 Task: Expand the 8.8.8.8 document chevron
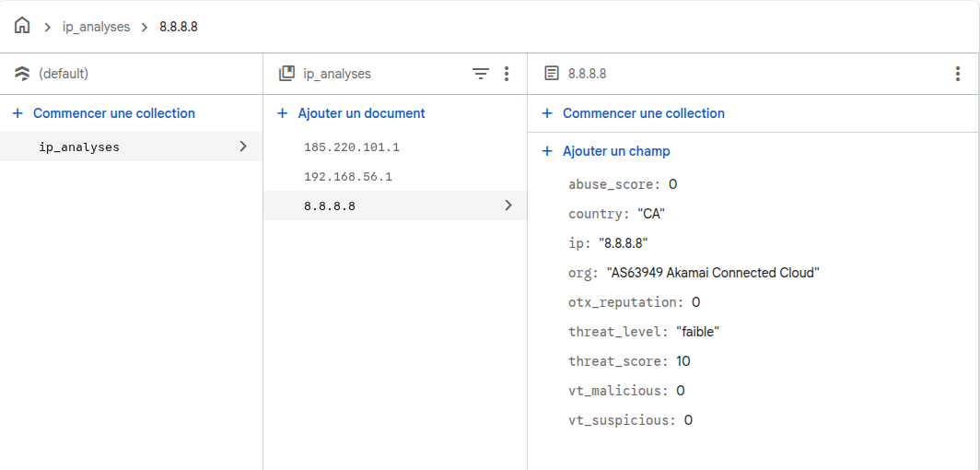[x=507, y=206]
